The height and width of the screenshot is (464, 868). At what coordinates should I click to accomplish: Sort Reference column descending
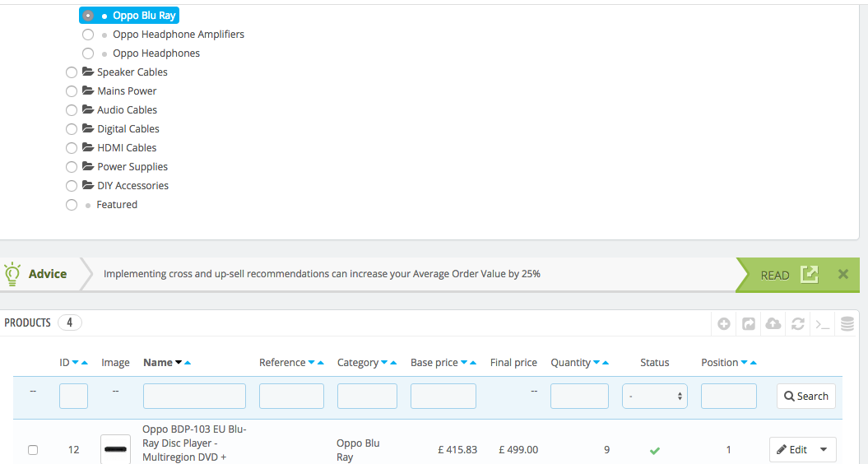(x=311, y=363)
